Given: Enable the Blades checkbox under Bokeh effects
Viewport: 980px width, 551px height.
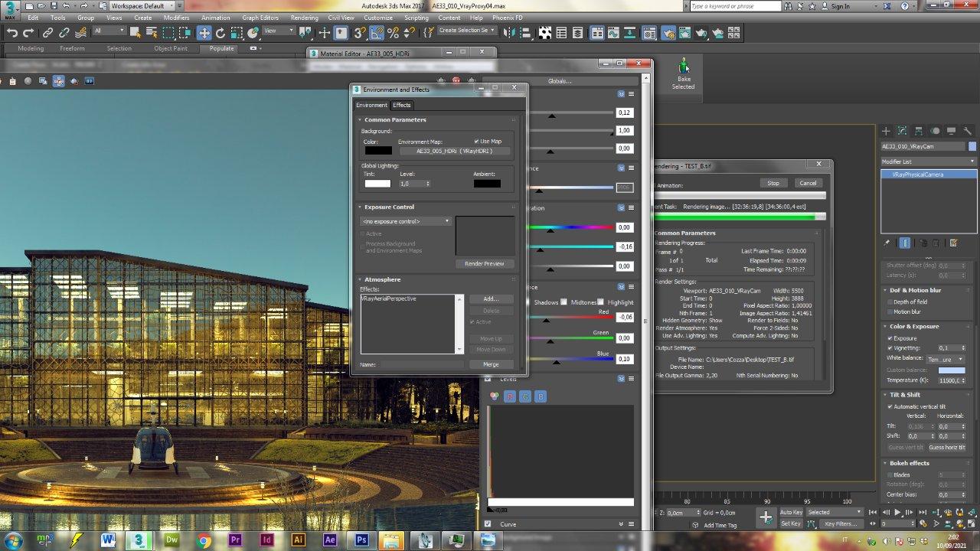Looking at the screenshot, I should [x=890, y=475].
